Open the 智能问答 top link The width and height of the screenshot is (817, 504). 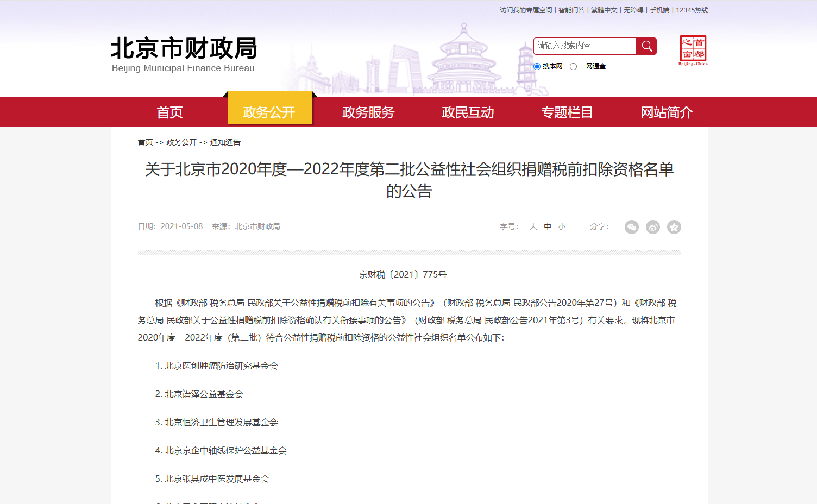(x=571, y=10)
